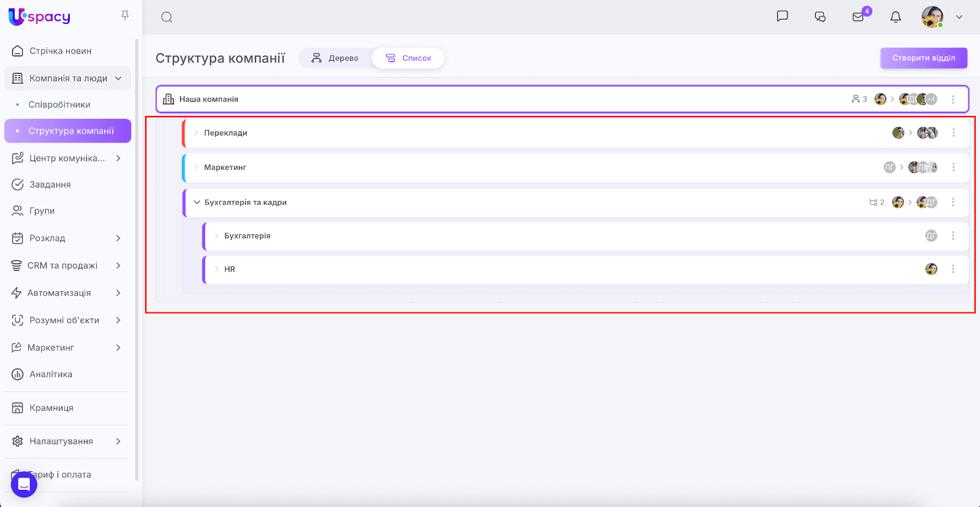The width and height of the screenshot is (980, 507).
Task: Open Аналітика in sidebar
Action: coord(51,374)
